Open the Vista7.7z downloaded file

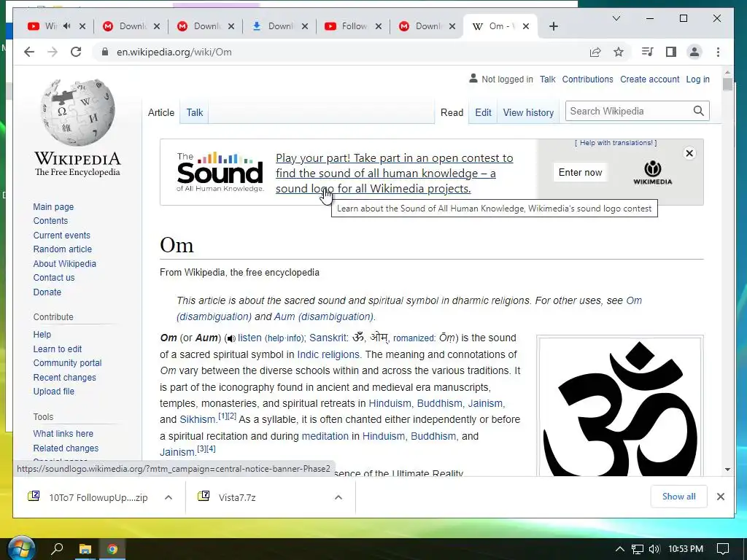pyautogui.click(x=237, y=497)
